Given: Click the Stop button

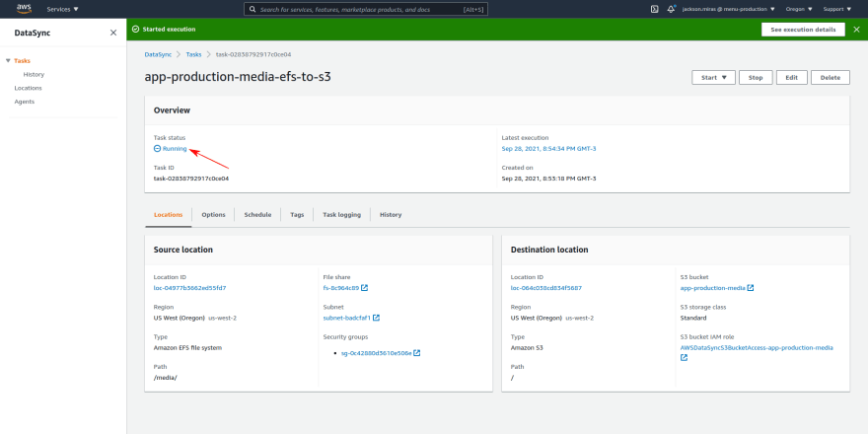Looking at the screenshot, I should coord(756,78).
